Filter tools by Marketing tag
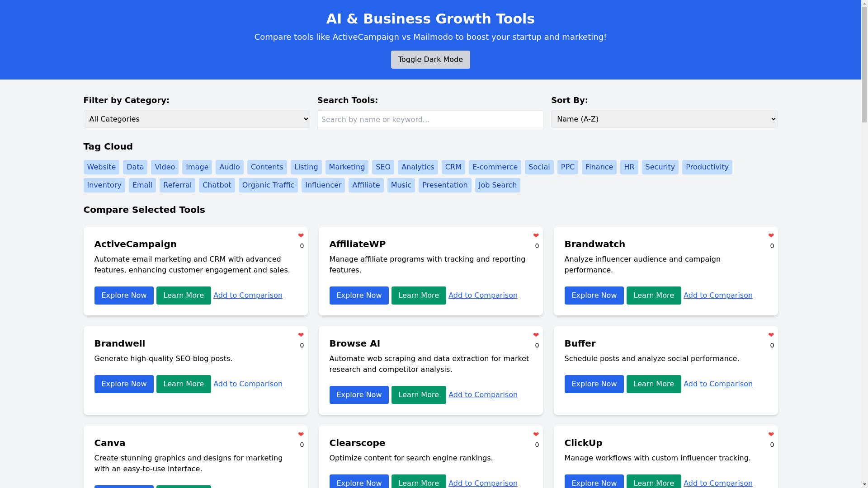868x488 pixels. tap(347, 167)
